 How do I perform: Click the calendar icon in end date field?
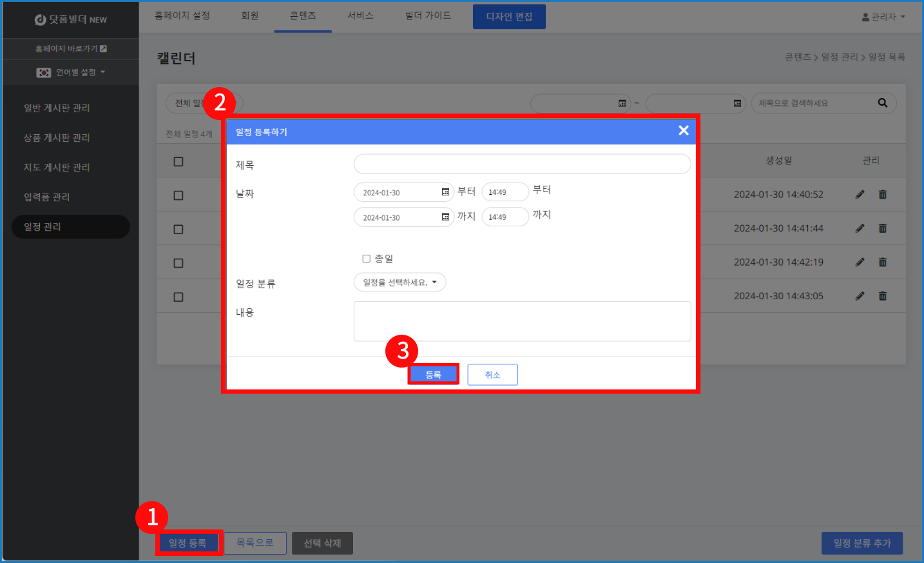(445, 217)
